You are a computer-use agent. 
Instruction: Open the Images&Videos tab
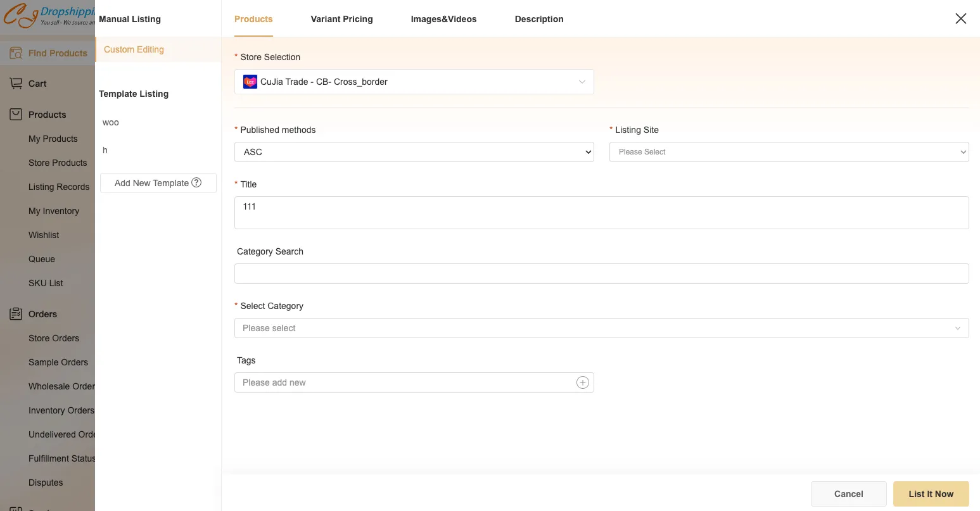point(443,19)
